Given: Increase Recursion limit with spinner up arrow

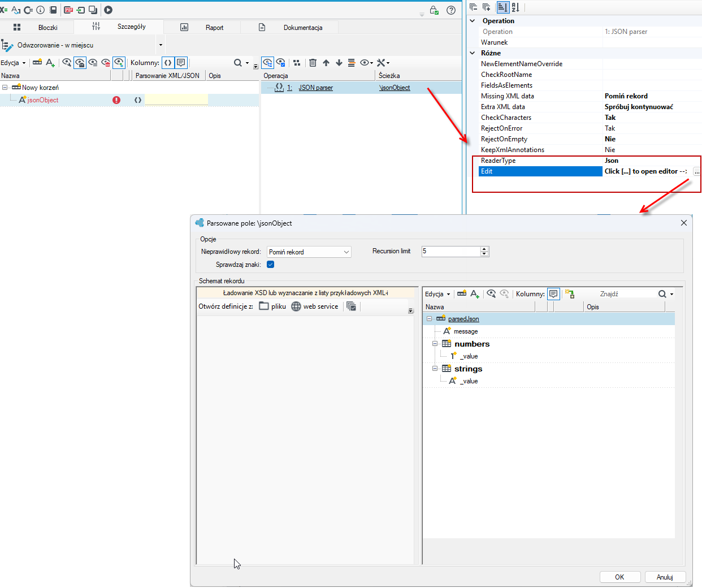Looking at the screenshot, I should pyautogui.click(x=484, y=249).
